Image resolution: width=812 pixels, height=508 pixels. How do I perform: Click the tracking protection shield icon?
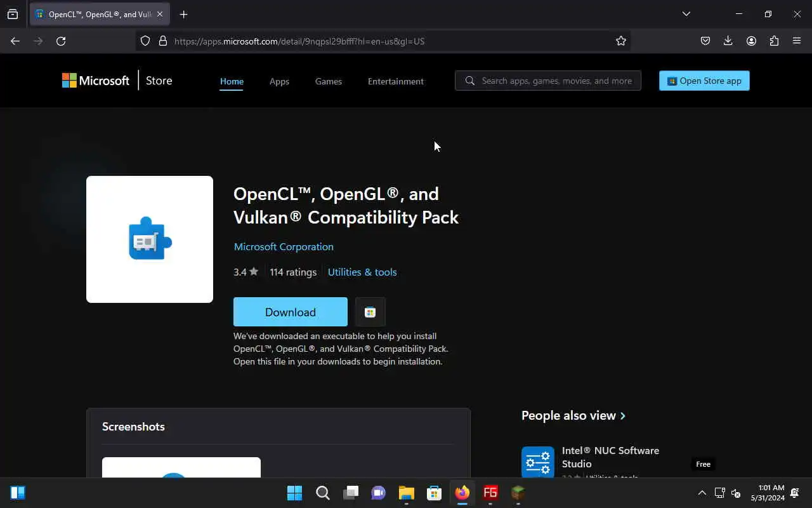(145, 41)
